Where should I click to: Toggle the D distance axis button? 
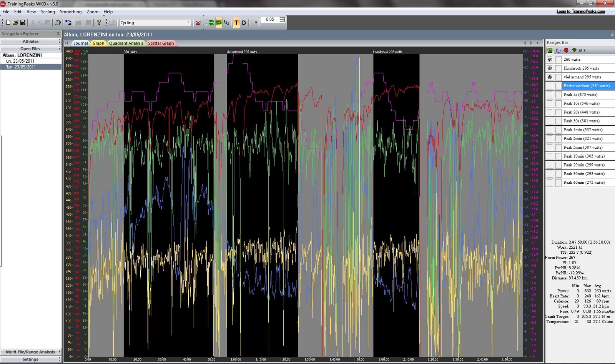pos(244,23)
